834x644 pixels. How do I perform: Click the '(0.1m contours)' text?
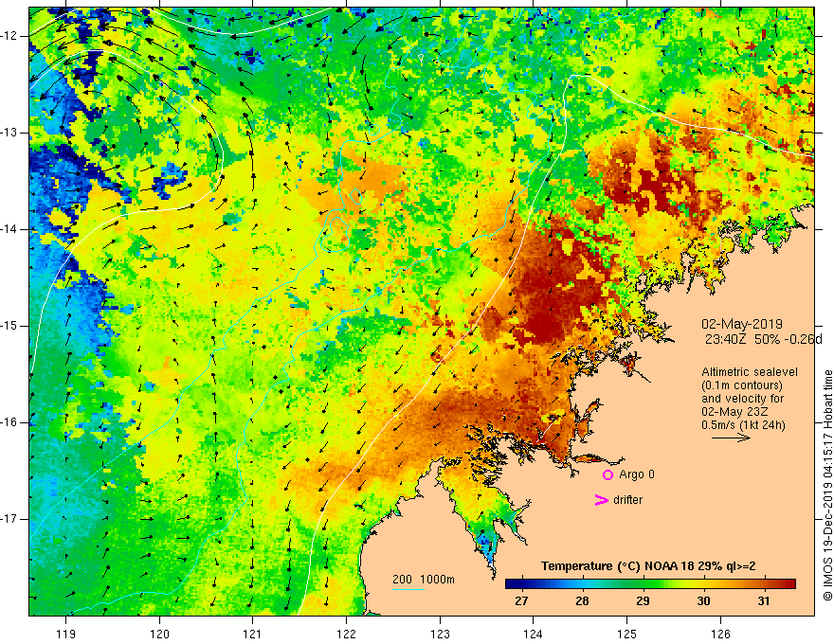(x=742, y=385)
